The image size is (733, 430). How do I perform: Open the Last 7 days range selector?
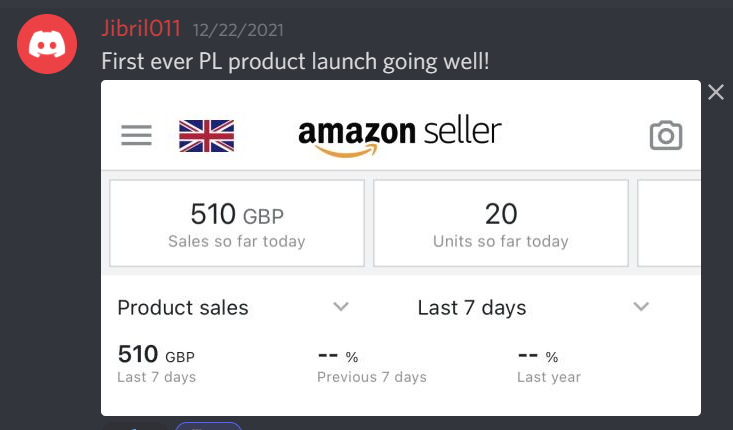click(x=472, y=307)
